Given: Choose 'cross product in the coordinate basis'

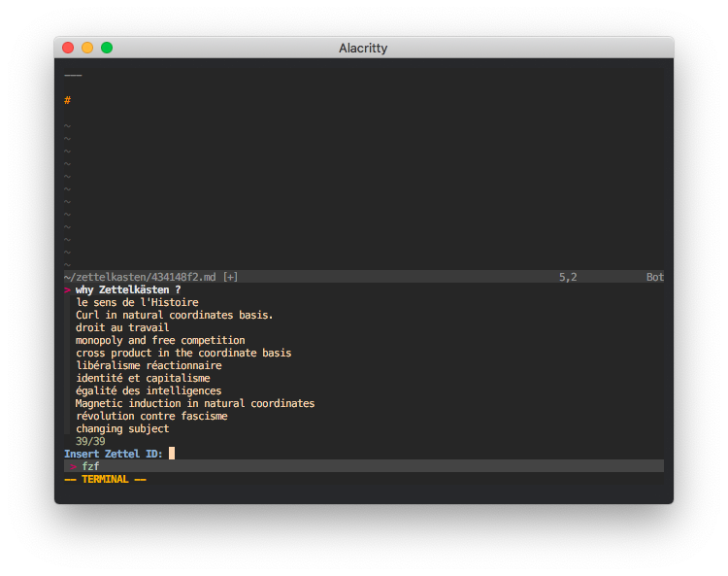Looking at the screenshot, I should tap(183, 353).
